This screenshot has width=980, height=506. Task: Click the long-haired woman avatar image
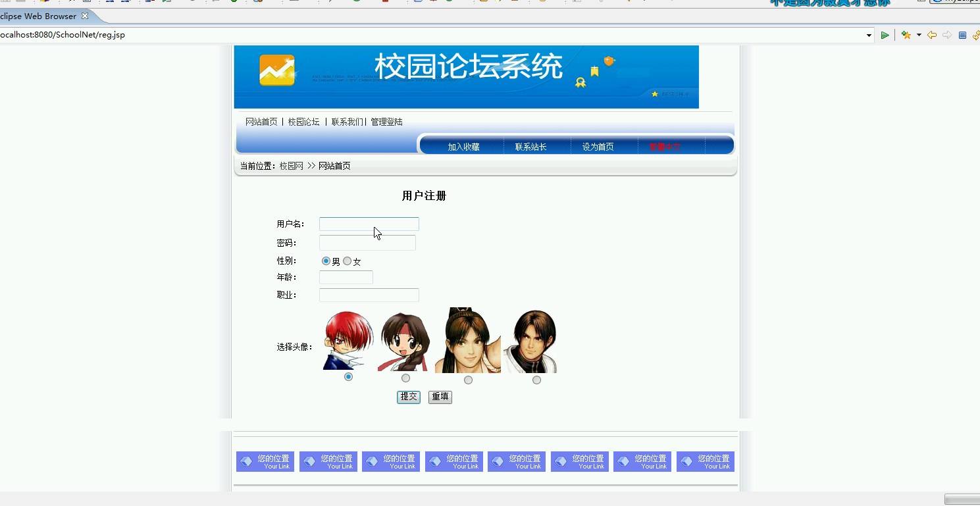click(468, 340)
